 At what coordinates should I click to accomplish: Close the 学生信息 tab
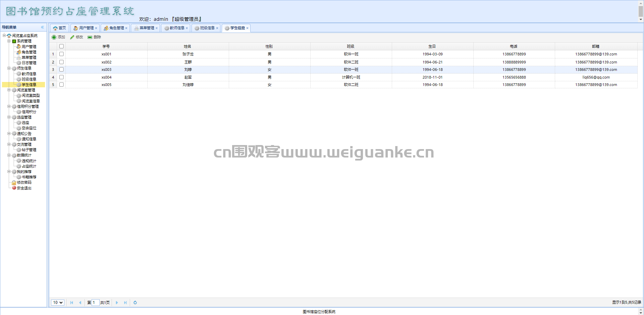click(247, 28)
